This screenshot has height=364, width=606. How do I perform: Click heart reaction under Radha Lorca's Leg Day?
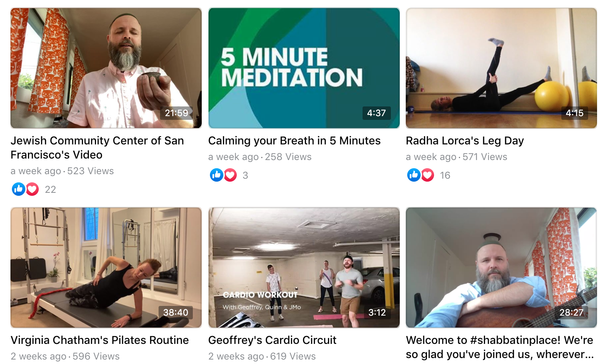428,175
